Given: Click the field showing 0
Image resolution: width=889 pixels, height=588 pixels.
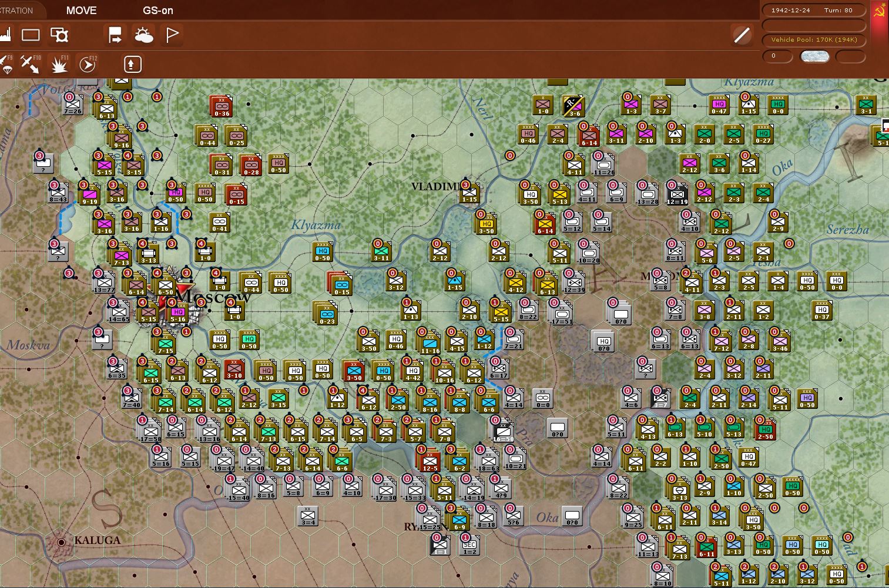Looking at the screenshot, I should click(777, 56).
